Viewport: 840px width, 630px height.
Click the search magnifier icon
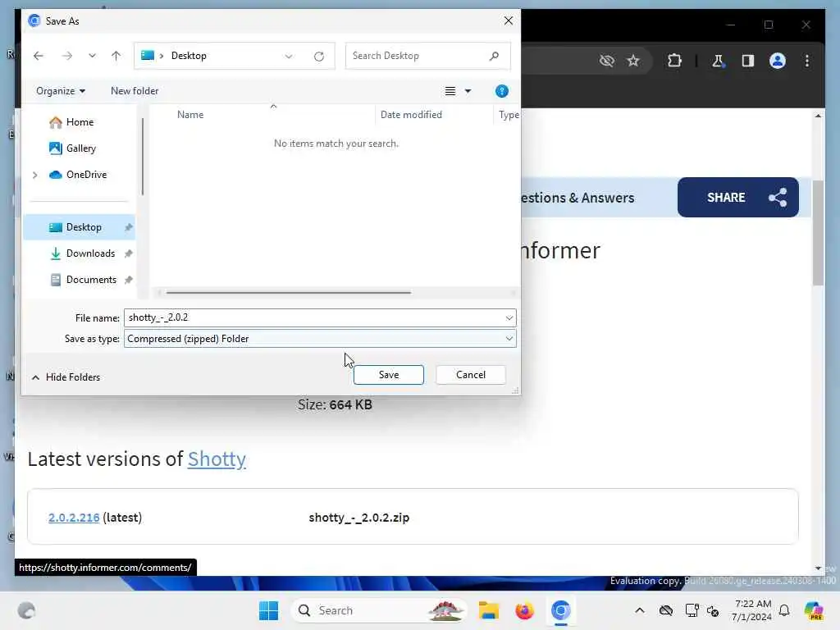point(494,56)
